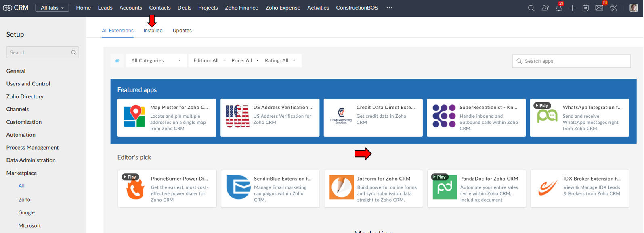644x233 pixels.
Task: Play the WhatsApp Integration video
Action: tap(542, 106)
